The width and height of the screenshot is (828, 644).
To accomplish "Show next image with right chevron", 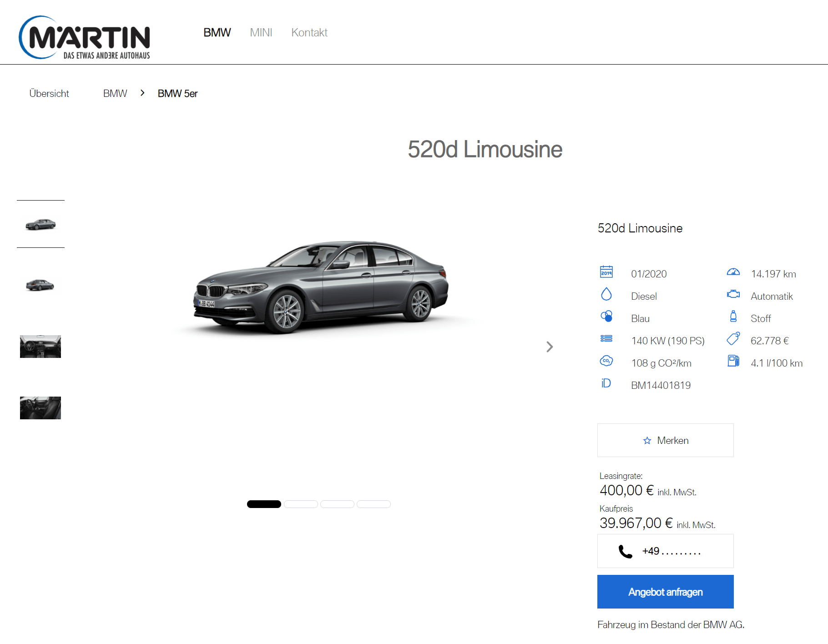I will pyautogui.click(x=550, y=347).
